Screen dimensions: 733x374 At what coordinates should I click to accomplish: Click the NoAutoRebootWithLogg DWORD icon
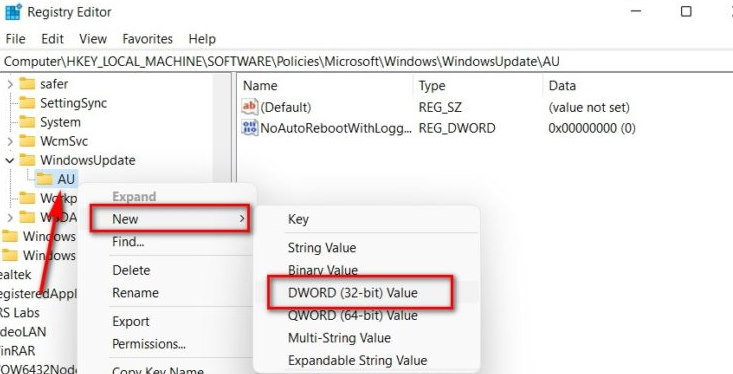coord(250,128)
